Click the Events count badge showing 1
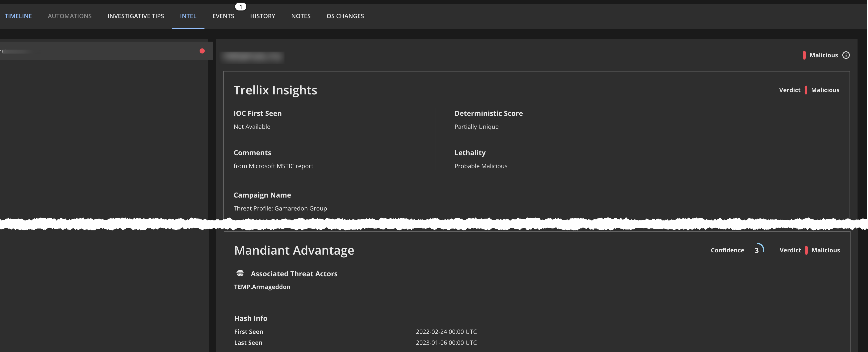The width and height of the screenshot is (868, 352). pyautogui.click(x=241, y=6)
